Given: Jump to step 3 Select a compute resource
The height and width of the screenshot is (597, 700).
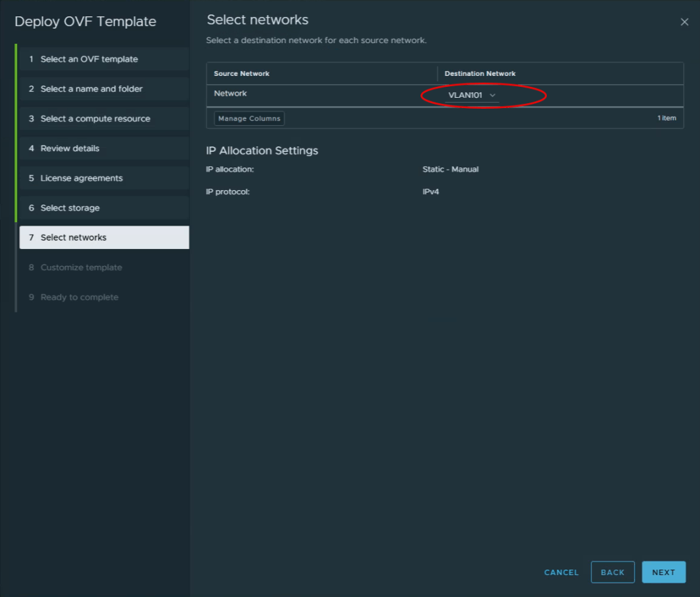Looking at the screenshot, I should (95, 119).
